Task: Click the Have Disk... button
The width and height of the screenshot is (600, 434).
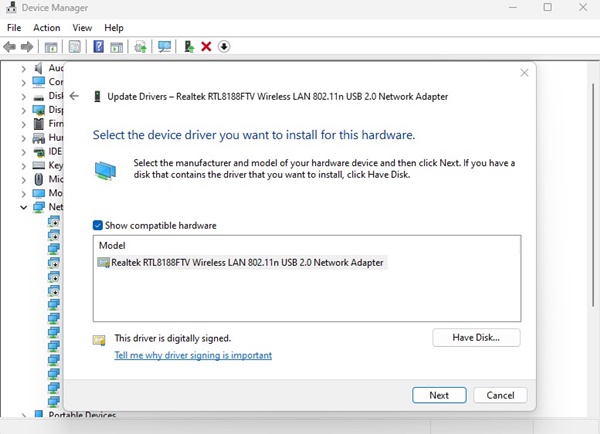Action: (x=476, y=338)
